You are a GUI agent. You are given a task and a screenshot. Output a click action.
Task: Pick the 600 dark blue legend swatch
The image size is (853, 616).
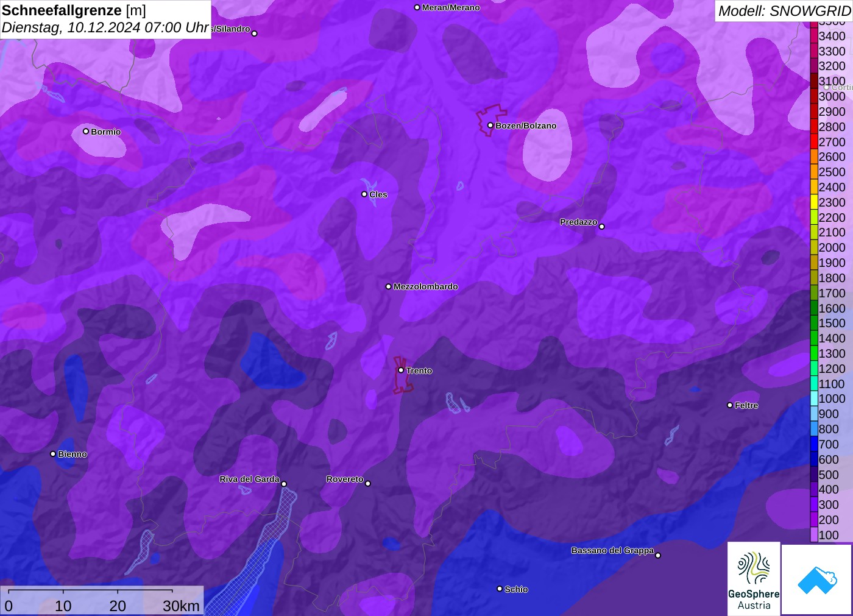coord(814,459)
